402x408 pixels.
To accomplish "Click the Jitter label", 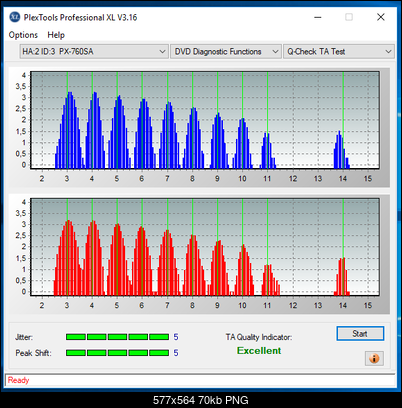I will tap(24, 337).
